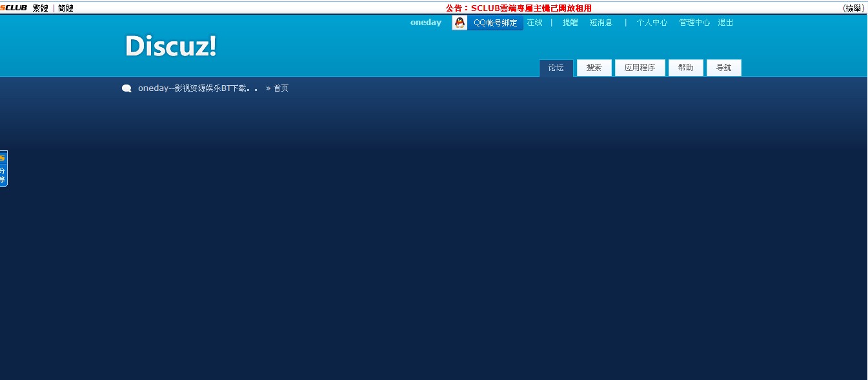Click the 在线 status link
The width and height of the screenshot is (868, 380).
tap(534, 23)
